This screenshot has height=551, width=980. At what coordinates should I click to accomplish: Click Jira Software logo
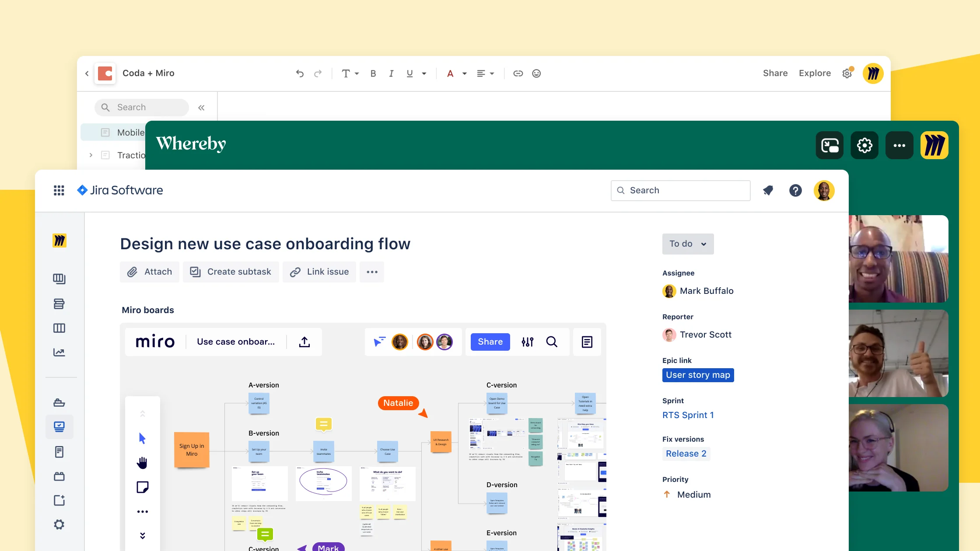coord(120,190)
